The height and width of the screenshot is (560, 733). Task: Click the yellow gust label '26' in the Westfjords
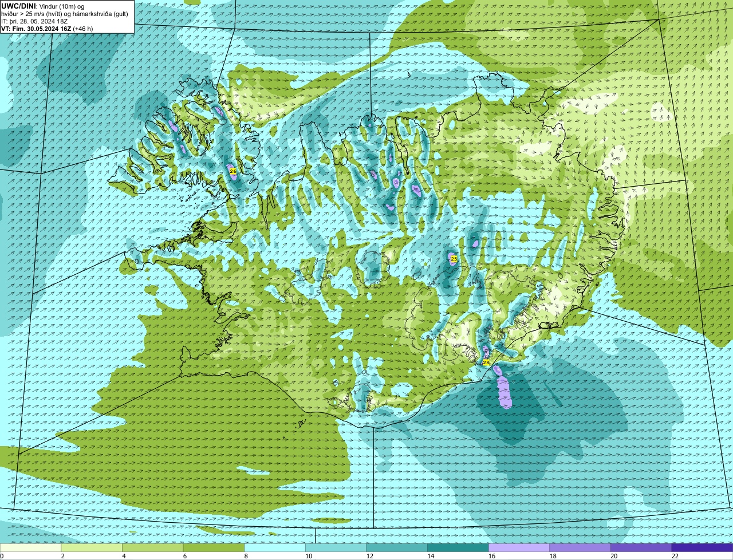(232, 171)
